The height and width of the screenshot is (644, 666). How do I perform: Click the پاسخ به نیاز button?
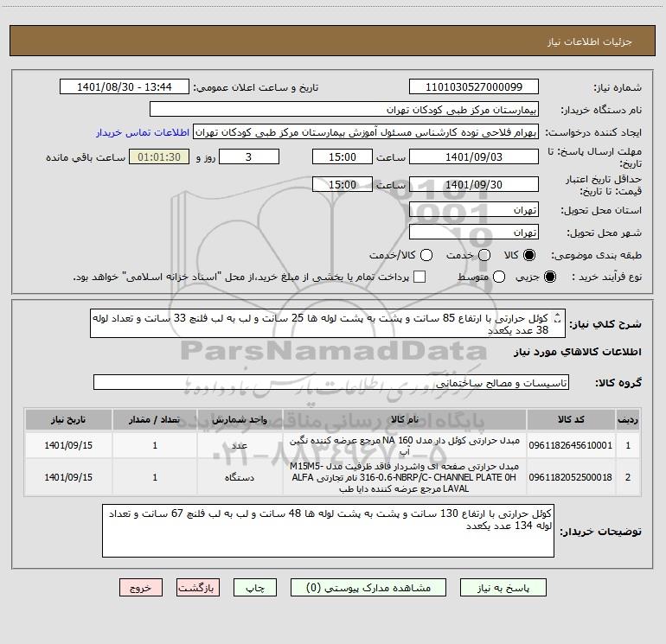(x=503, y=588)
